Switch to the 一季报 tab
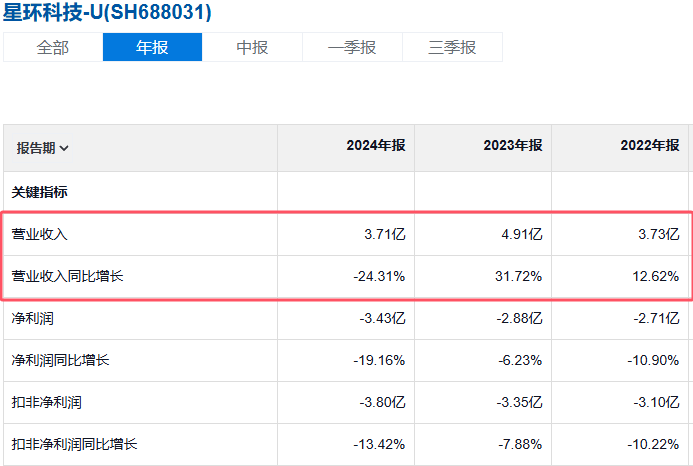This screenshot has height=466, width=693. pos(352,47)
